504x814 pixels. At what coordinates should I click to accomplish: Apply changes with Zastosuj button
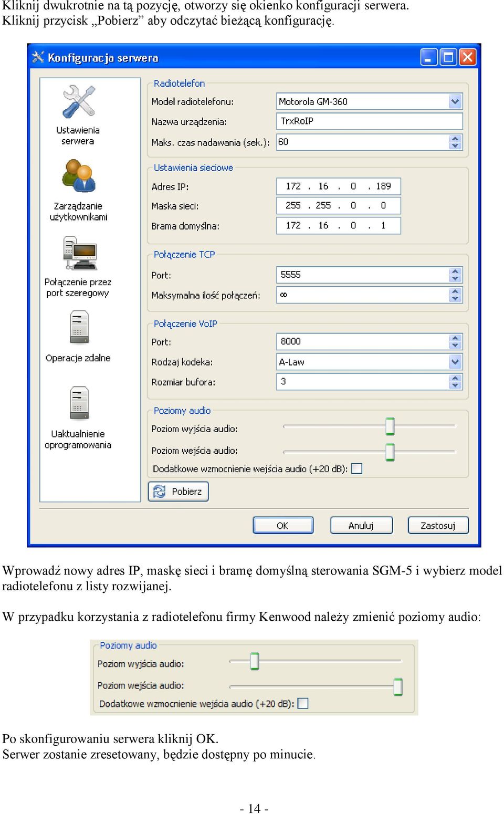438,525
